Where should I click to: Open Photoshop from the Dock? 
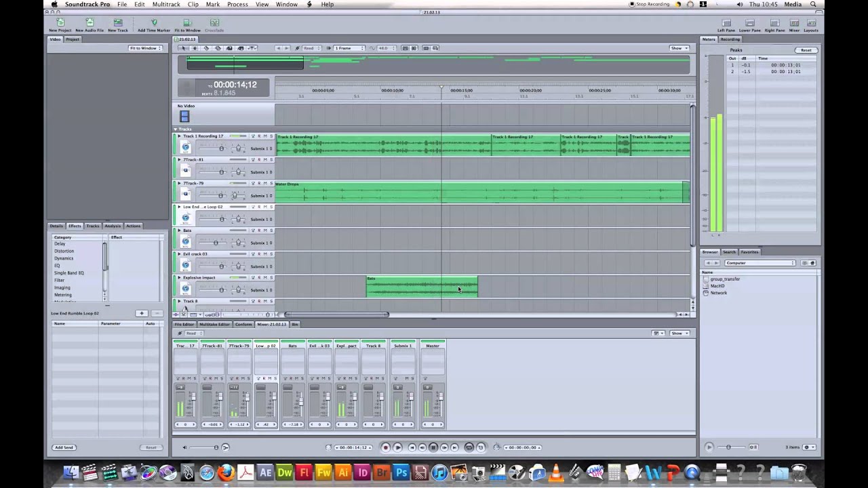(401, 472)
